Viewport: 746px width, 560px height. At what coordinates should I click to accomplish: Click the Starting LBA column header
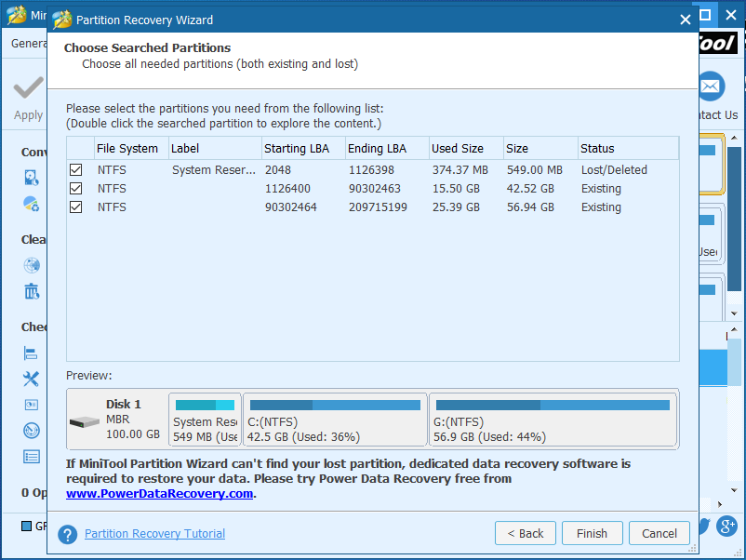[x=303, y=149]
